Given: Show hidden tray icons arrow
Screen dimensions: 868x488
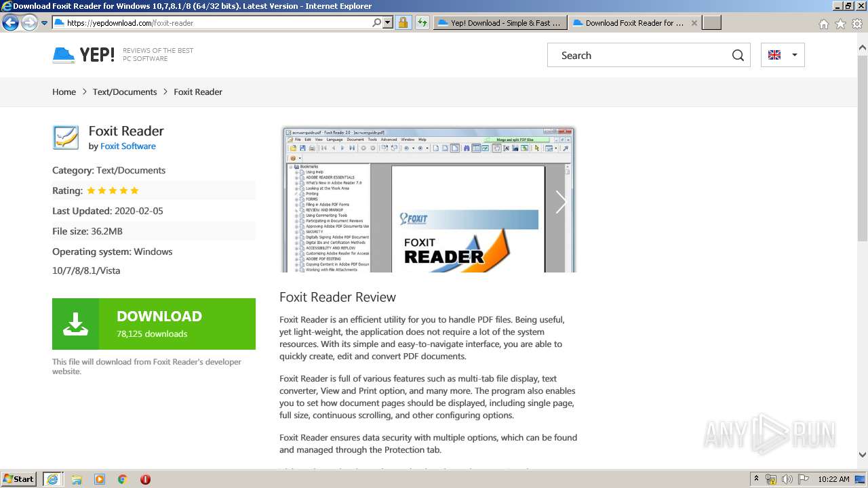Looking at the screenshot, I should coord(757,479).
